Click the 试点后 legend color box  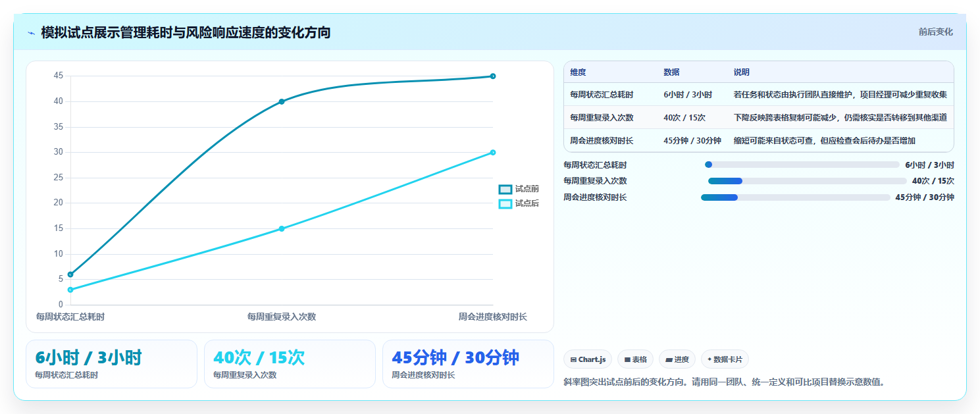pyautogui.click(x=505, y=204)
